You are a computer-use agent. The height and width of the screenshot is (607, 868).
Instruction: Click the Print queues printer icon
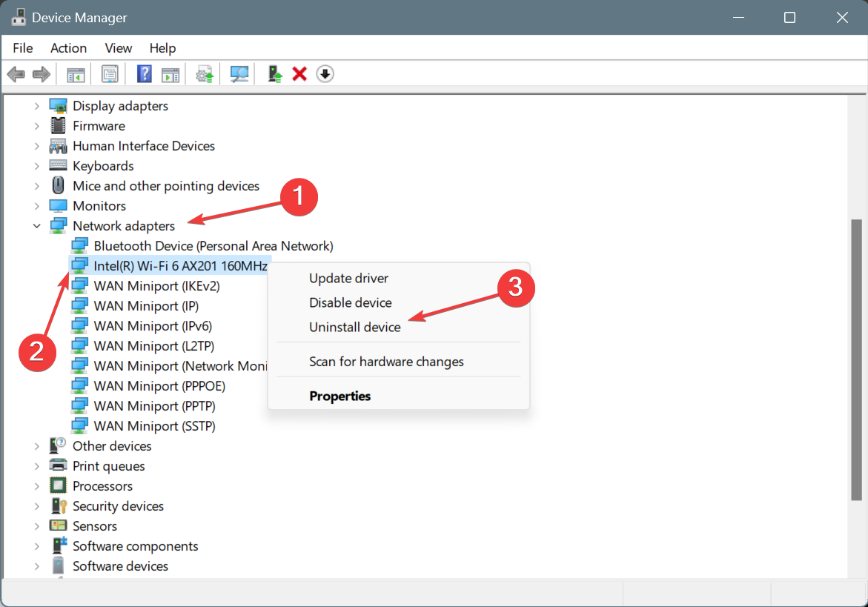(x=58, y=465)
